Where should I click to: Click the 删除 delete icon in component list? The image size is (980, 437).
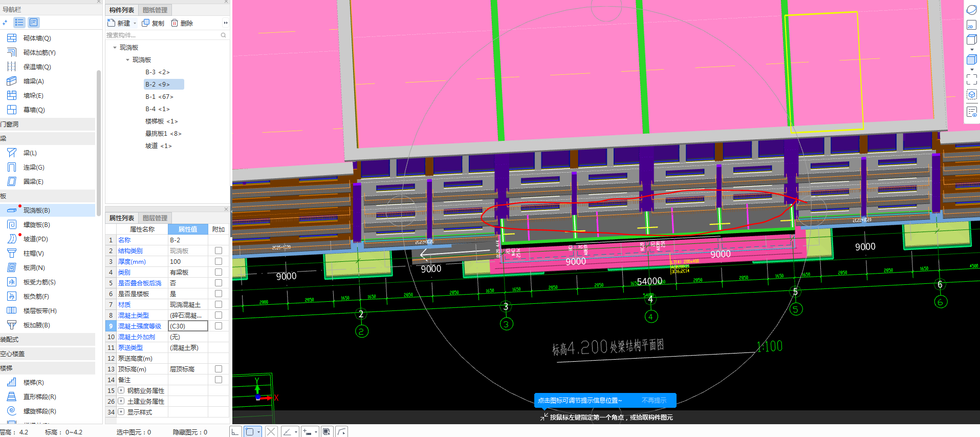point(175,23)
